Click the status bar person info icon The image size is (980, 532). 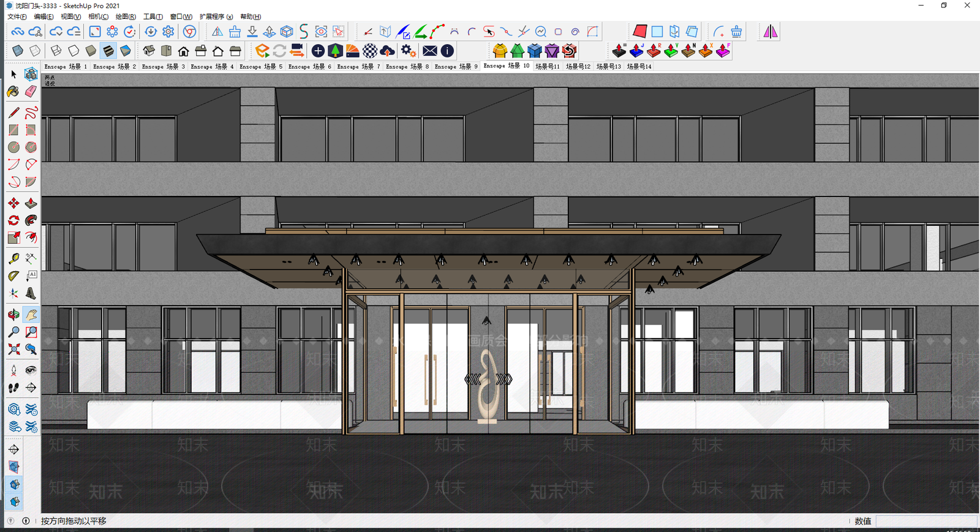coord(26,521)
